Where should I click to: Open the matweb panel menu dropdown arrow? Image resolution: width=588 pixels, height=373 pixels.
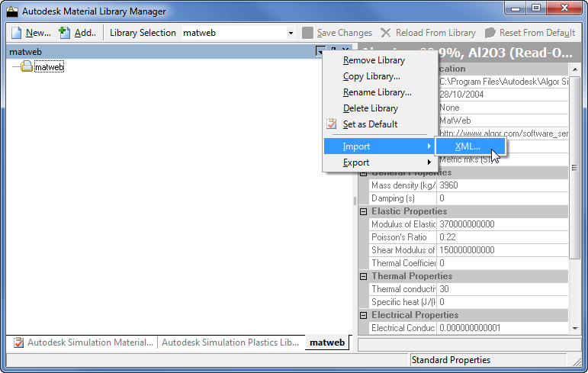[x=320, y=51]
